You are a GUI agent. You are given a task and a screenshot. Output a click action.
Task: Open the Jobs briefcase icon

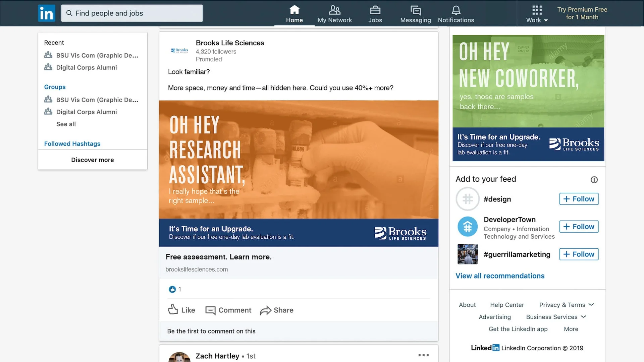tap(375, 10)
